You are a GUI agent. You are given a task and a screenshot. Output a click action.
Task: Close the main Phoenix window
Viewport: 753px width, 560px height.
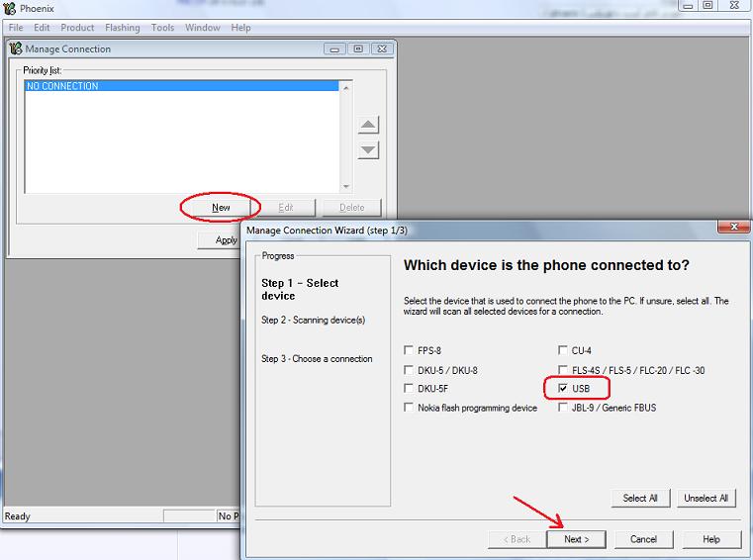734,6
